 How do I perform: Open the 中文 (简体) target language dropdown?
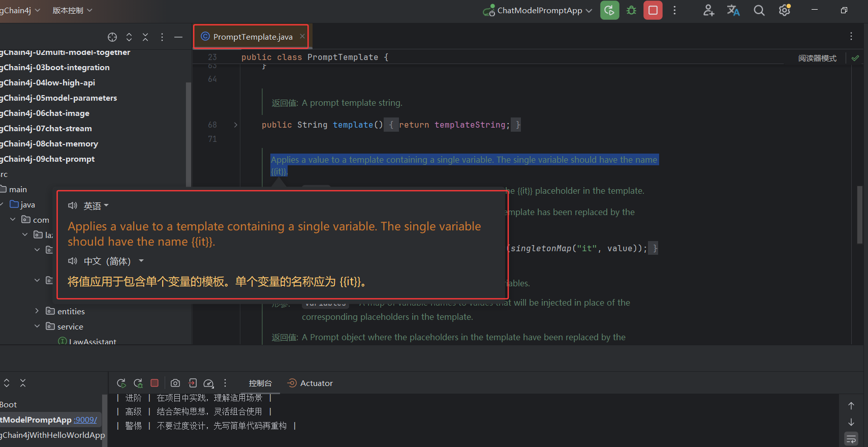tap(113, 261)
